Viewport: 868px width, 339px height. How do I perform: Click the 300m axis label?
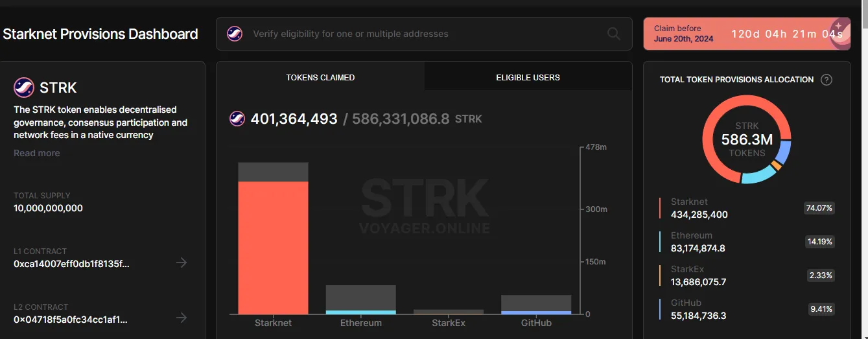596,209
